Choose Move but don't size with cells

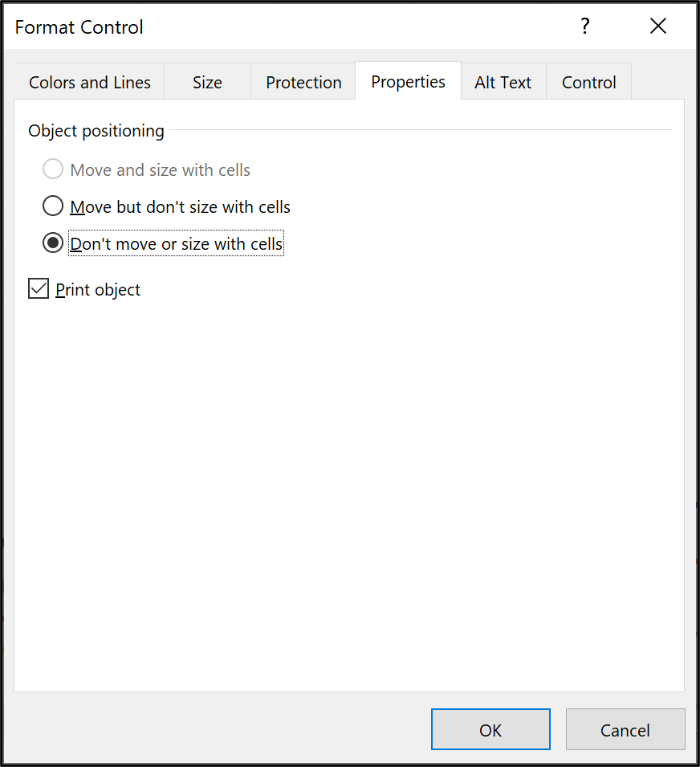[52, 206]
